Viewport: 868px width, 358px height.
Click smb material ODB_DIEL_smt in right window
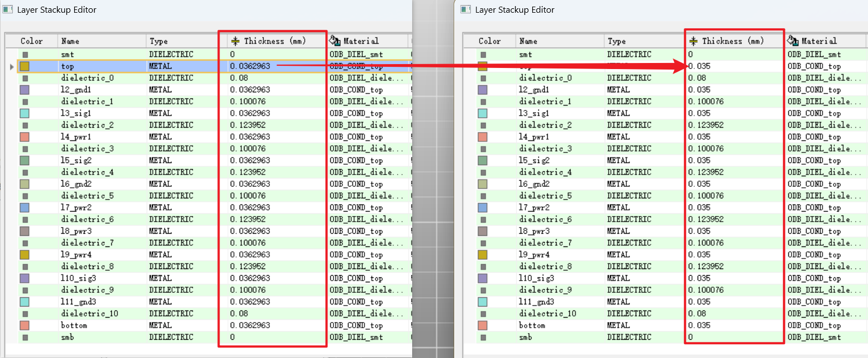pyautogui.click(x=814, y=337)
